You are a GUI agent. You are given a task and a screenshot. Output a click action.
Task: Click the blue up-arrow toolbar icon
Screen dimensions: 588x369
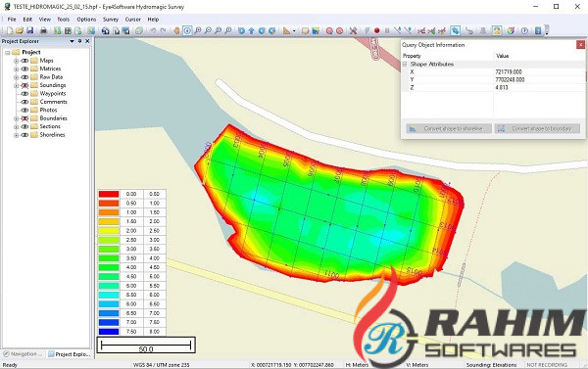(x=252, y=30)
